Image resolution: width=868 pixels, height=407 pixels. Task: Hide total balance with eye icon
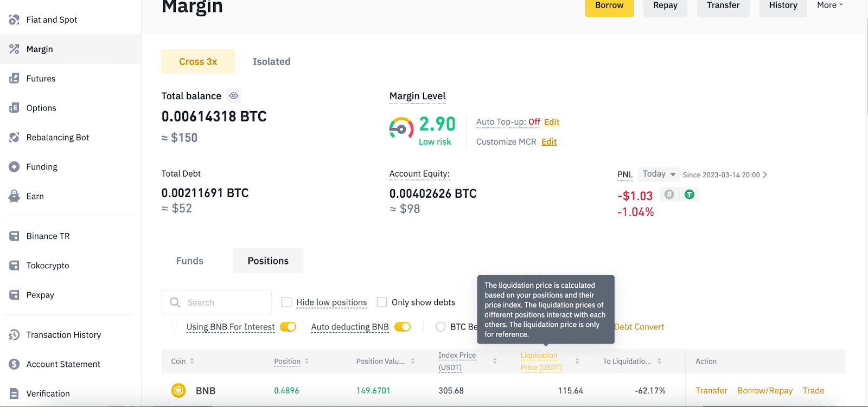[x=234, y=96]
